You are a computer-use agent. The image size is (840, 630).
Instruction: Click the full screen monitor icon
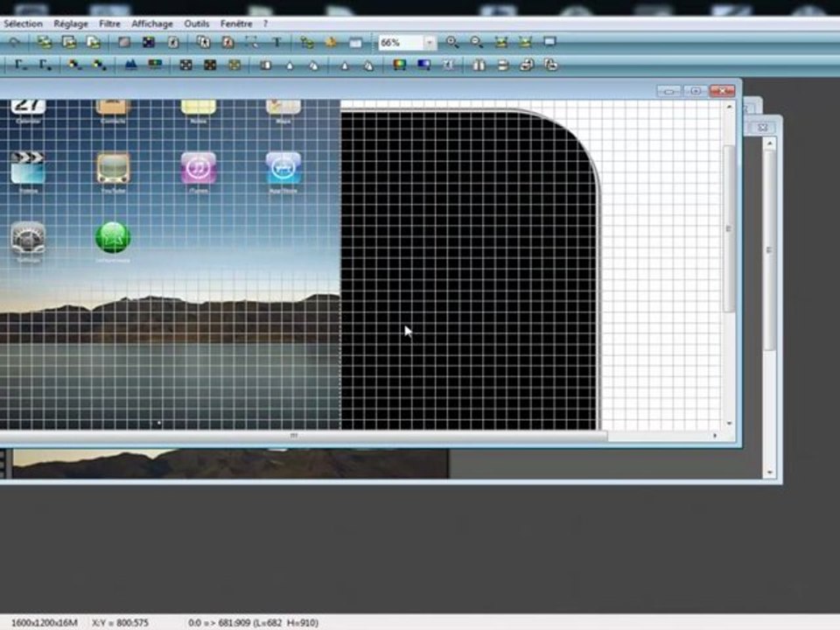pos(549,41)
